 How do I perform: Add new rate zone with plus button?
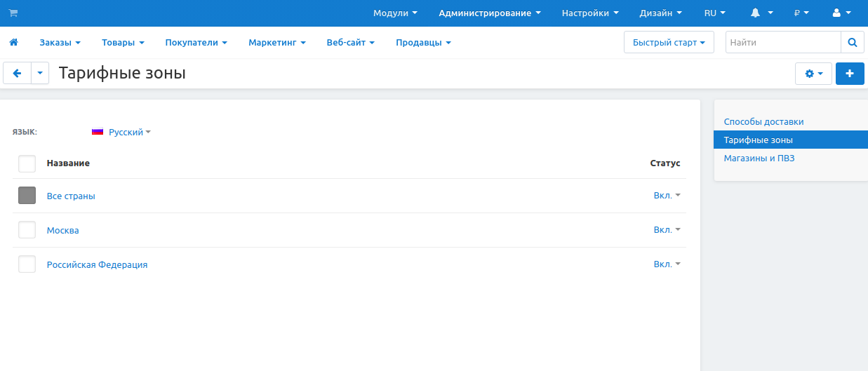point(850,74)
